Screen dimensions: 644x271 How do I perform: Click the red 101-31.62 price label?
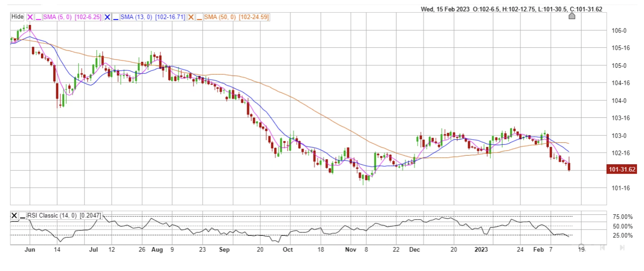(622, 169)
